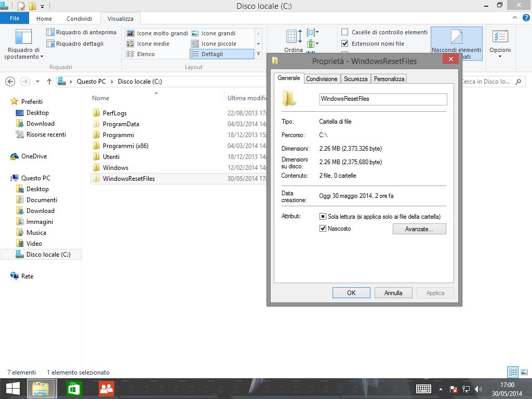
Task: Open the touch keyboard from the taskbar
Action: click(x=423, y=389)
